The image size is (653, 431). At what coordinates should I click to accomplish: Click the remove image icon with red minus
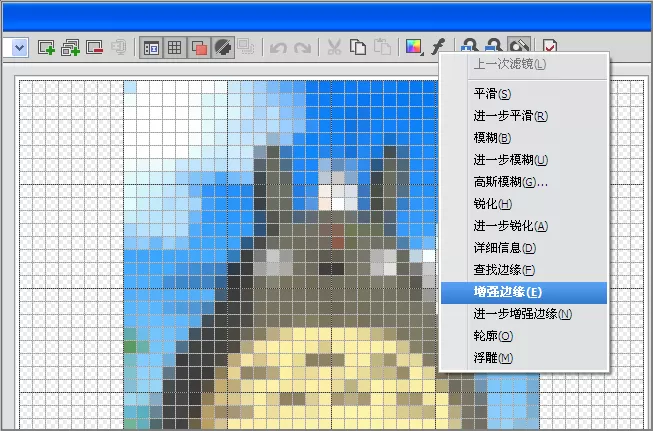[x=95, y=47]
